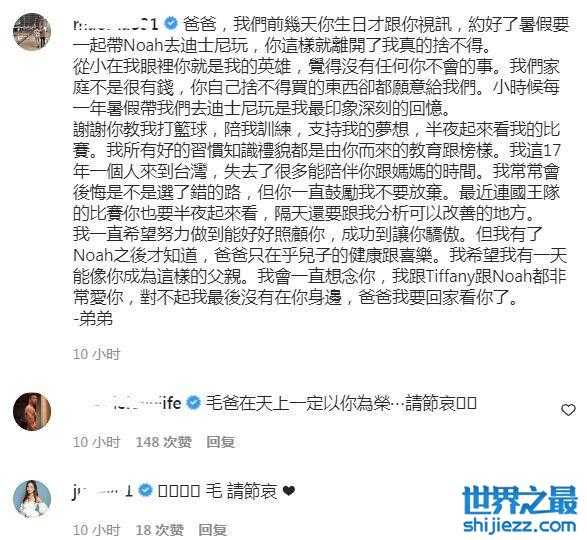Click the verified badge next to username ending 'ife'

[193, 403]
